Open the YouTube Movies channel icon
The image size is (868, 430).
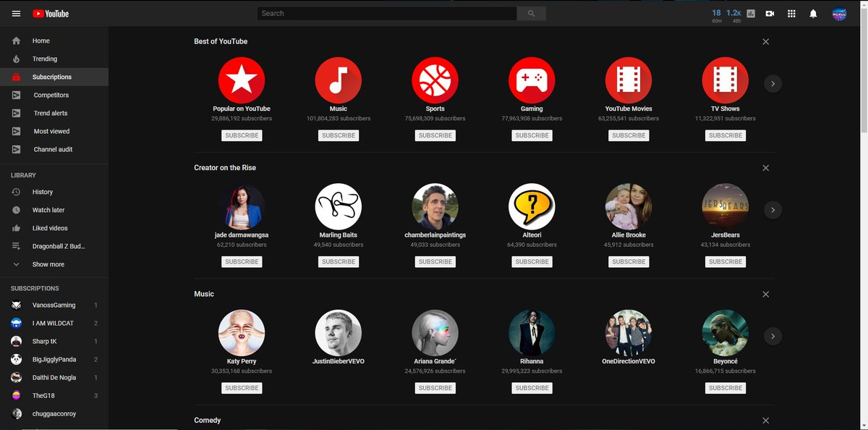coord(629,80)
